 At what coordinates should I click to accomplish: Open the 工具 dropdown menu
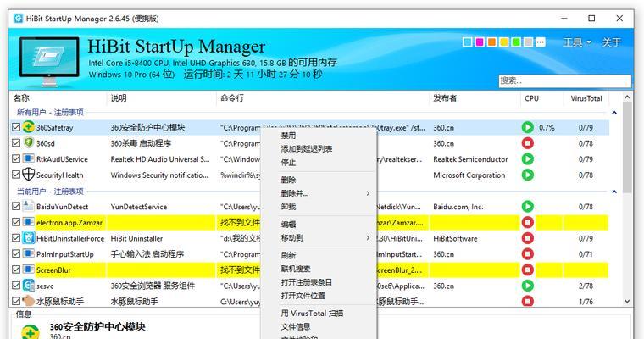coord(577,42)
